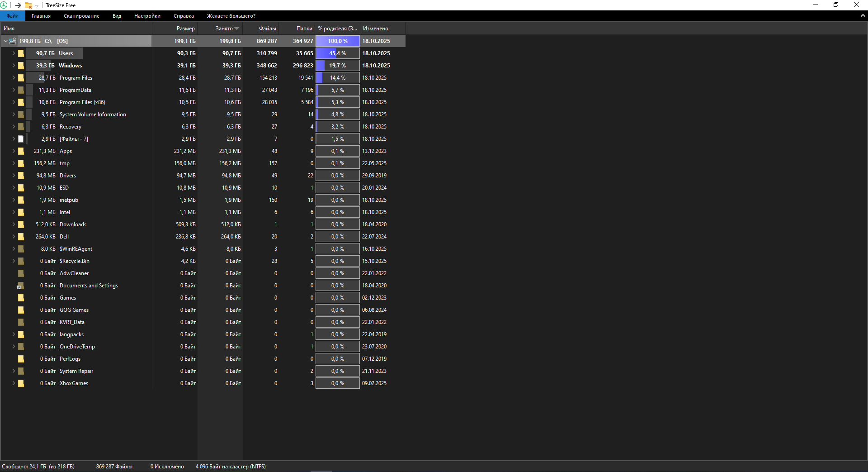Viewport: 868px width, 472px height.
Task: Click the forward arrow icon in title bar
Action: point(18,5)
